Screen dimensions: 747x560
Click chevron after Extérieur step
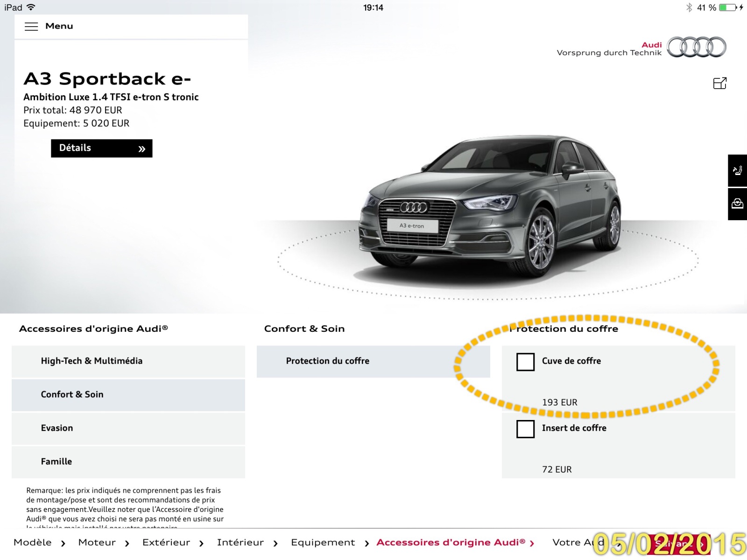[x=201, y=543]
